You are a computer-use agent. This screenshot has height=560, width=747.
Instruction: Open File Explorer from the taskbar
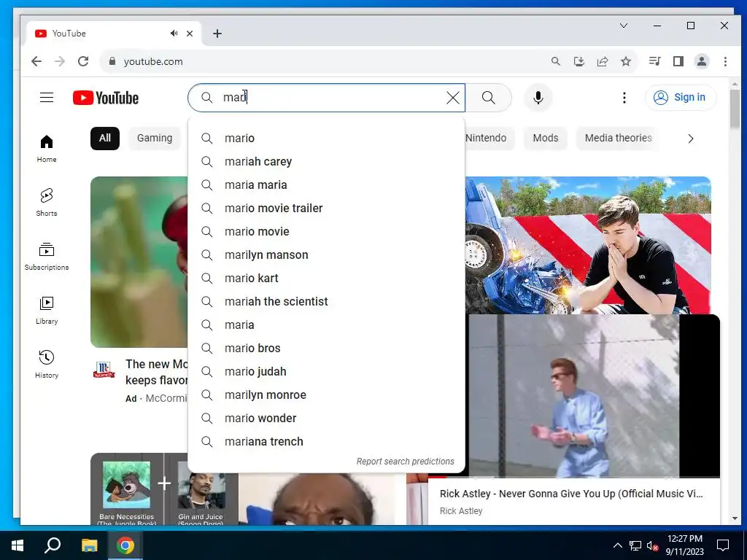coord(89,545)
